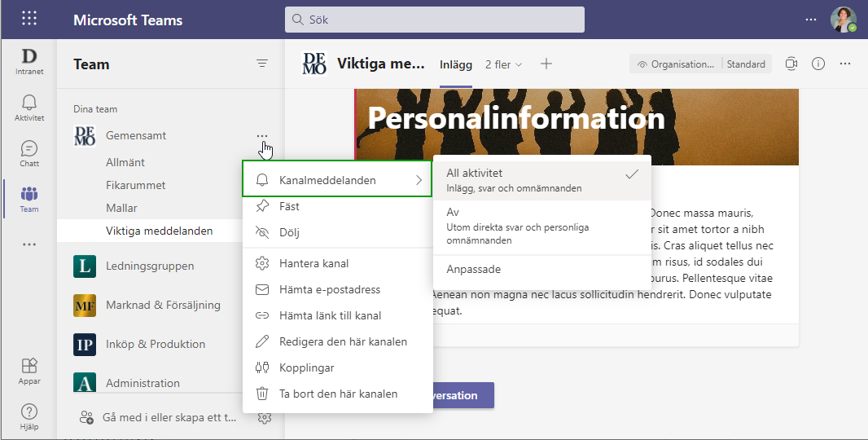Start a meeting with the video camera icon
The height and width of the screenshot is (440, 868).
(791, 64)
